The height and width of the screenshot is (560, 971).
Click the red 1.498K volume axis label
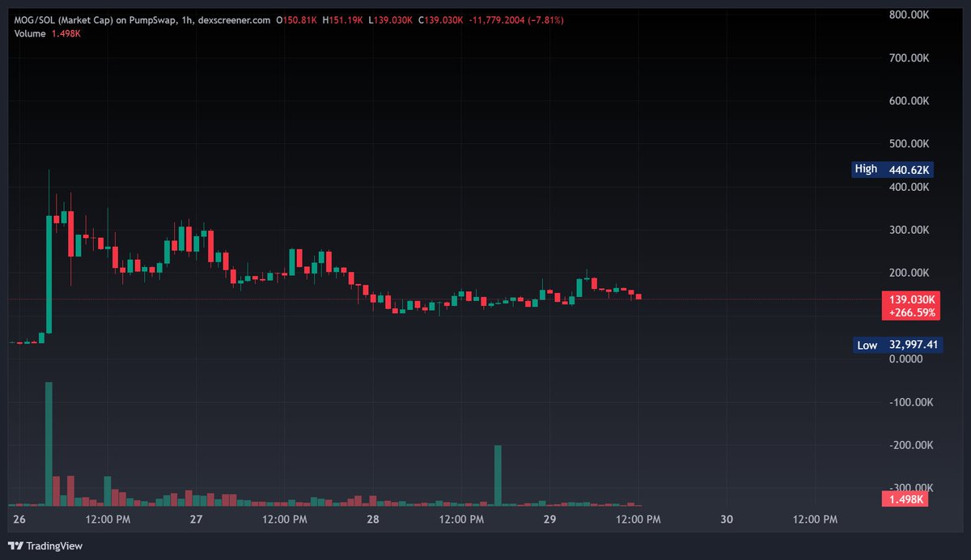point(904,499)
